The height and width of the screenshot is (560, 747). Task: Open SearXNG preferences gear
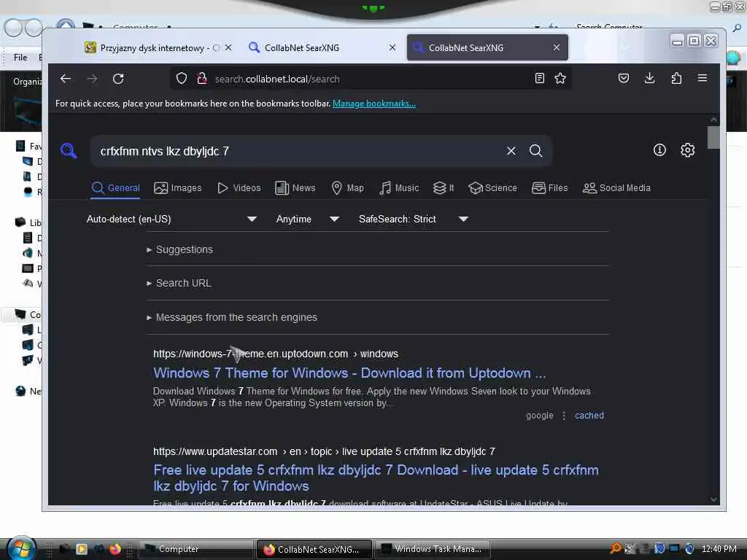(x=687, y=150)
